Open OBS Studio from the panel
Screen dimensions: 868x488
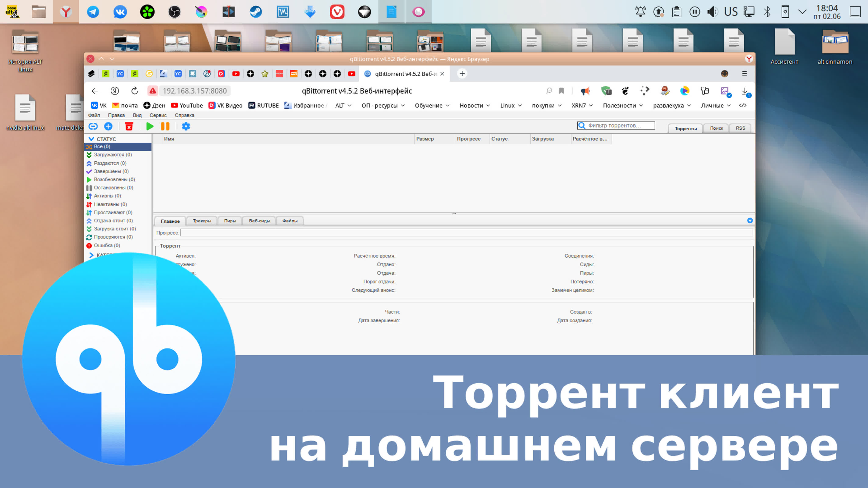point(174,12)
